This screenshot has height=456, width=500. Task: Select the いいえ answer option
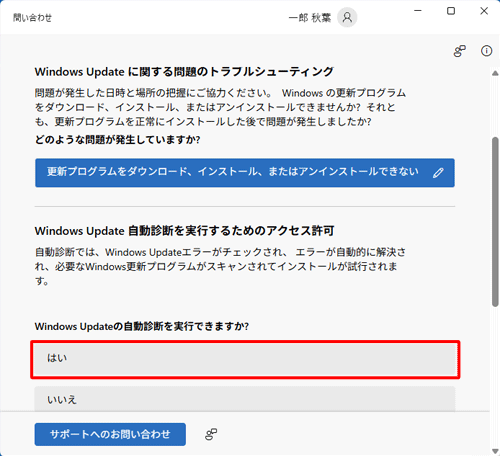click(245, 399)
